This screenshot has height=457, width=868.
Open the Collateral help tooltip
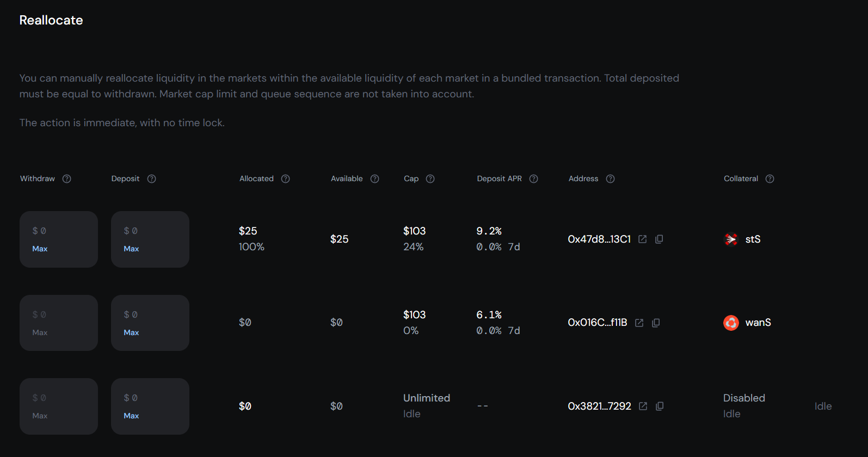point(769,178)
